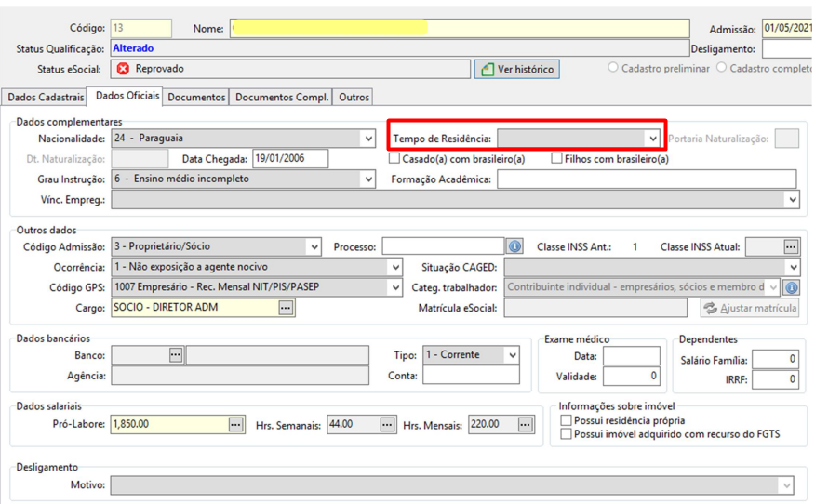Click the Exame médico Validade field

tap(632, 377)
